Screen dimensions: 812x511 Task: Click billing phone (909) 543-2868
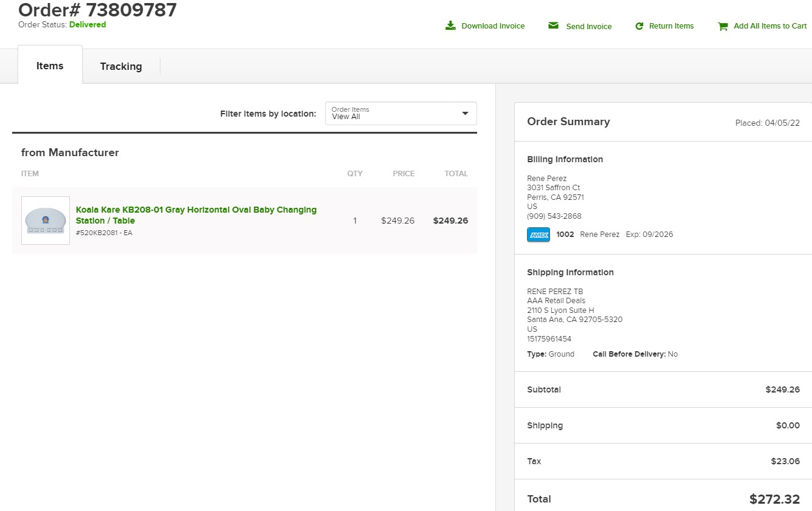(554, 216)
